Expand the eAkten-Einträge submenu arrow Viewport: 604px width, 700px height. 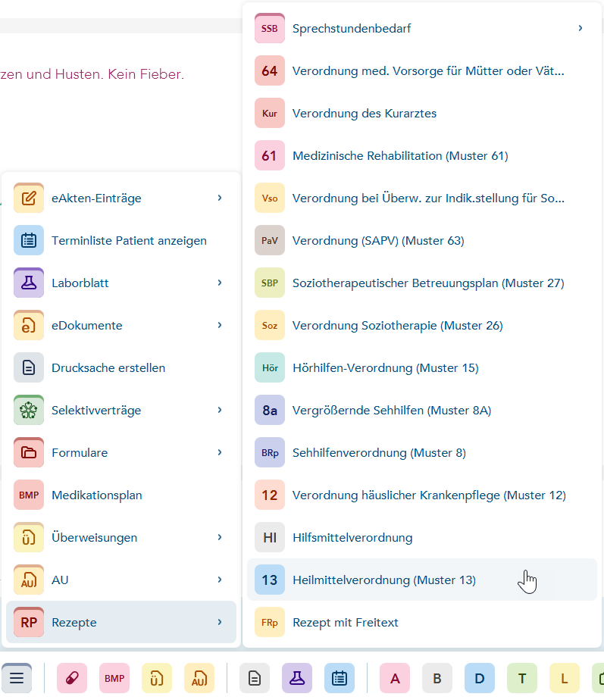[220, 198]
